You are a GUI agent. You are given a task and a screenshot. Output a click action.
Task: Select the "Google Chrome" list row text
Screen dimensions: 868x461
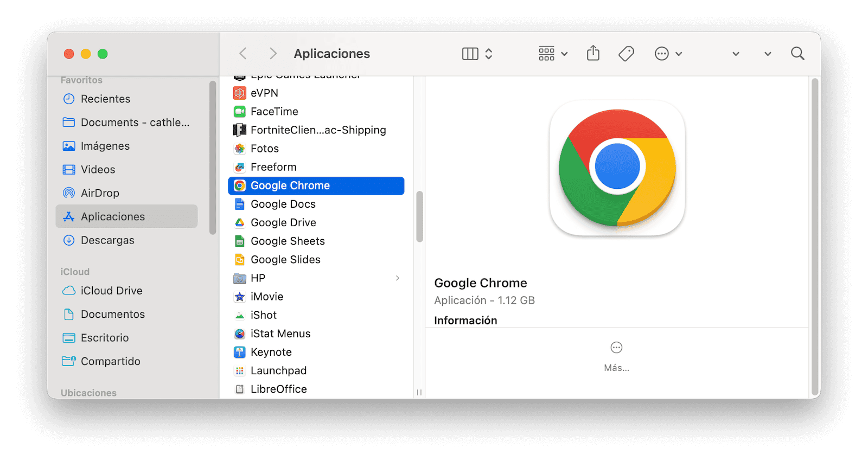[x=290, y=185]
